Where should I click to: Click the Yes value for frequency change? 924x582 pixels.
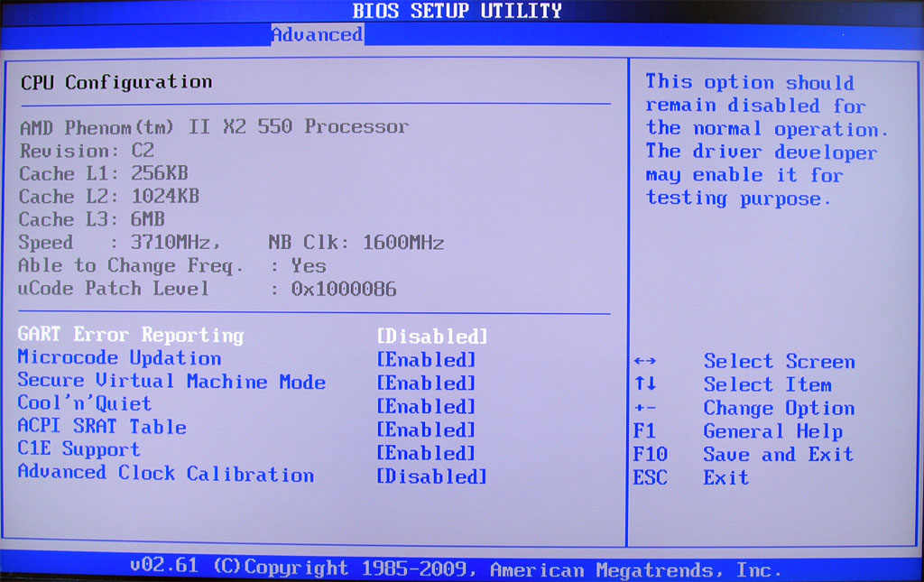[x=309, y=266]
